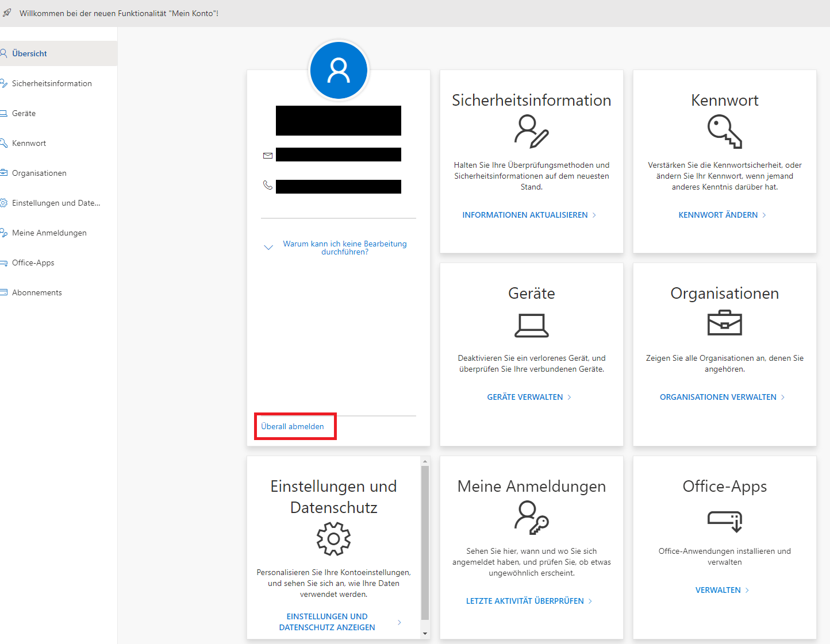The image size is (830, 644).
Task: Click chevron after KENNWORT ÄNDERN
Action: [764, 215]
